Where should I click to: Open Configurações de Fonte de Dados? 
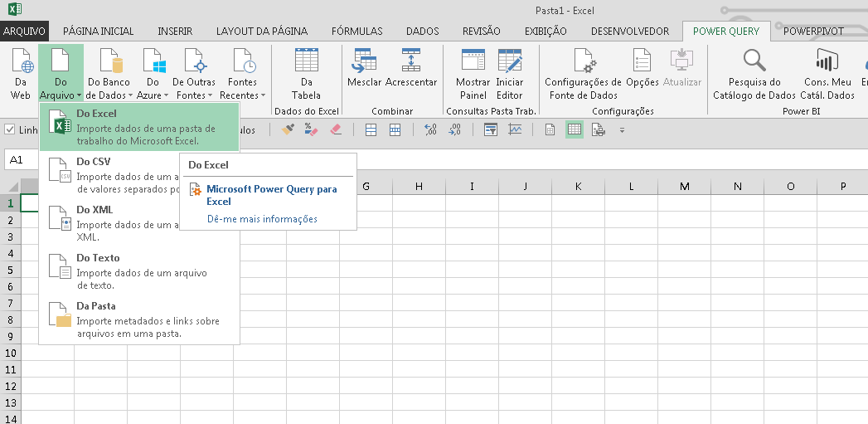tap(584, 74)
